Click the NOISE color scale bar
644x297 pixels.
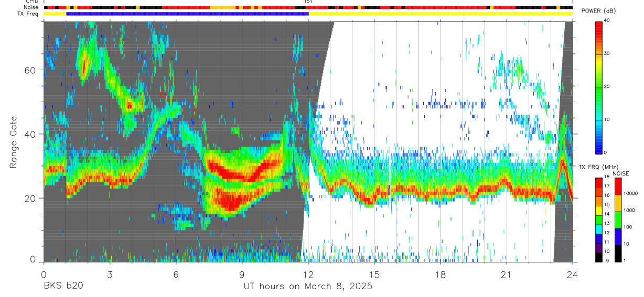618,219
